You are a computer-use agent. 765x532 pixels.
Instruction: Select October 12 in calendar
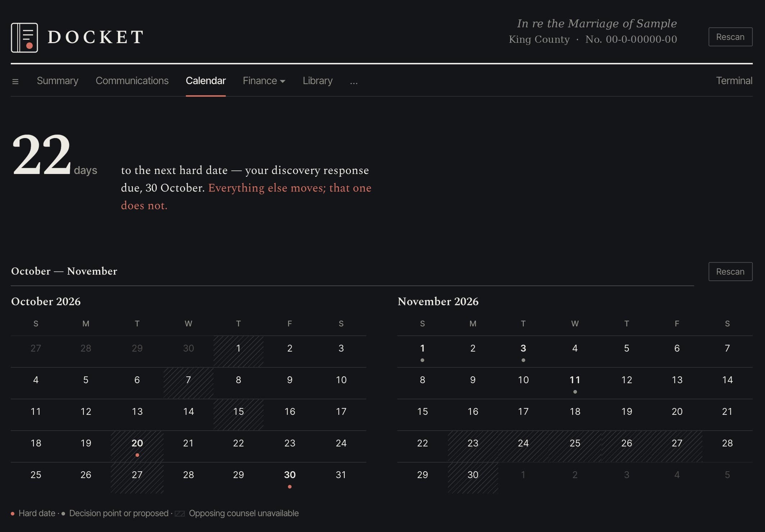pyautogui.click(x=86, y=415)
